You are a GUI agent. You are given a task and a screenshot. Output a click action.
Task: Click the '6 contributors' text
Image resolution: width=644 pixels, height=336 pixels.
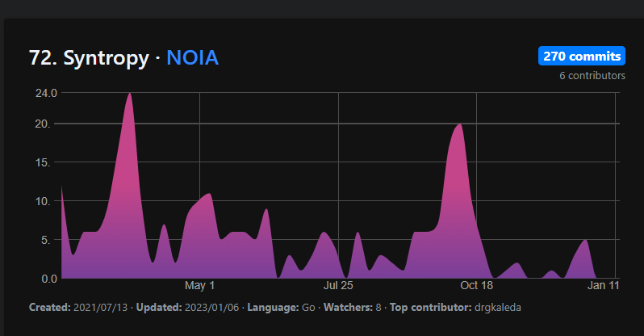(592, 76)
